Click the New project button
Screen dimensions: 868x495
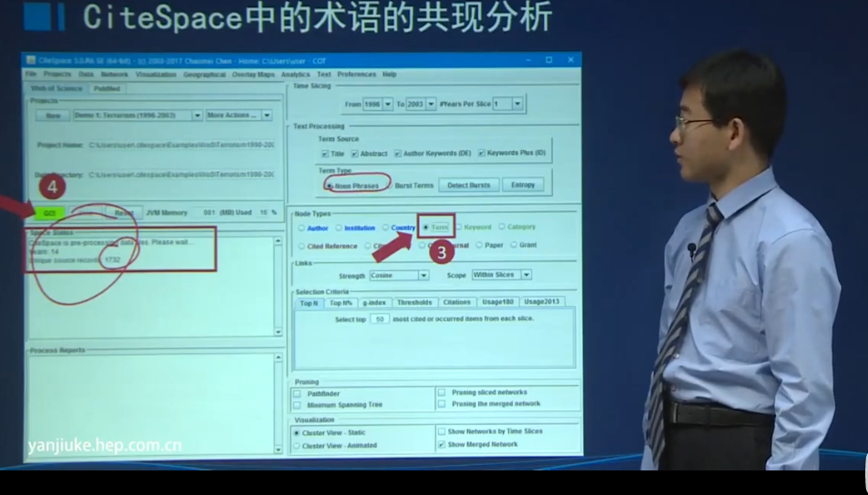point(53,116)
